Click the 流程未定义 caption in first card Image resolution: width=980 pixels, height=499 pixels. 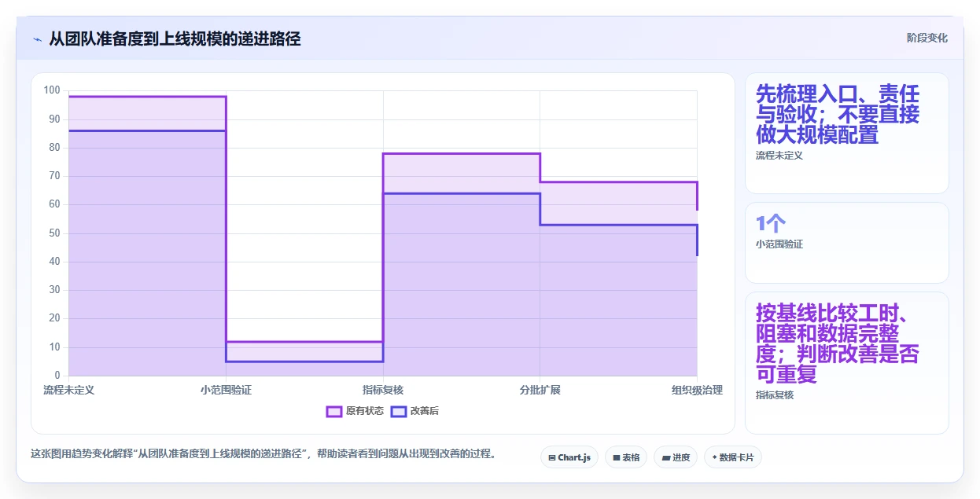coord(779,156)
